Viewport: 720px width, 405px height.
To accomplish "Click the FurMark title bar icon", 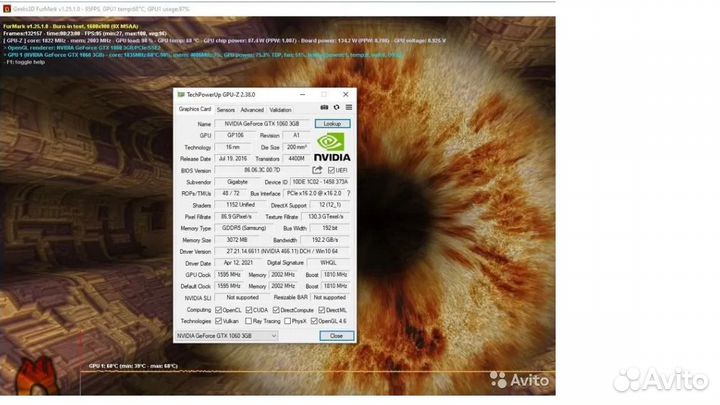I will coord(7,9).
